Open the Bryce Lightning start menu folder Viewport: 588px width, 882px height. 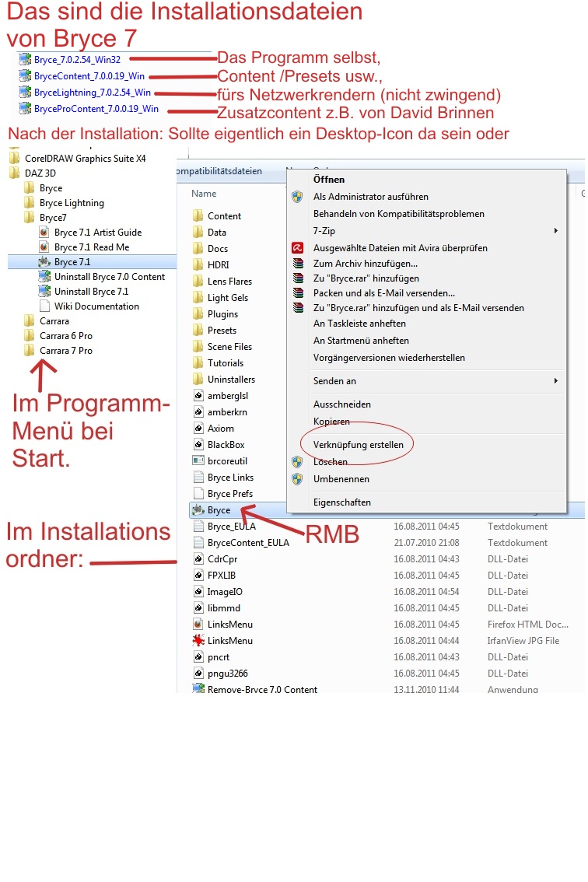[x=64, y=202]
